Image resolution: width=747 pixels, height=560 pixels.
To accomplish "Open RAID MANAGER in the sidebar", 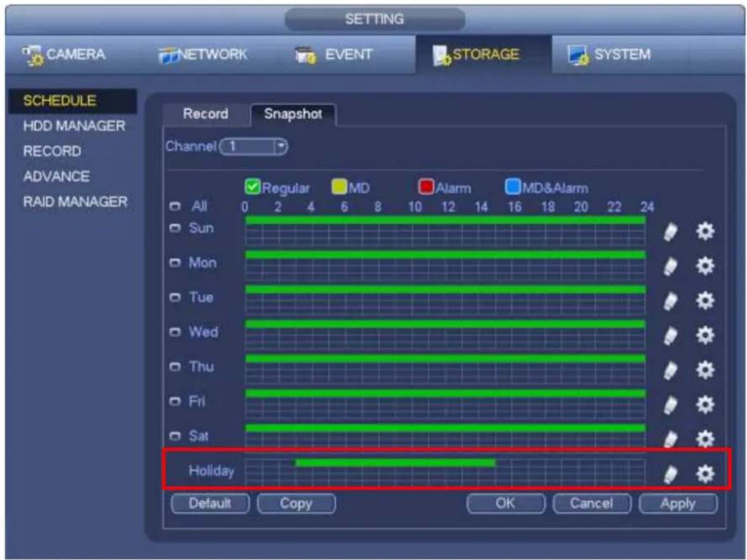I will [75, 202].
